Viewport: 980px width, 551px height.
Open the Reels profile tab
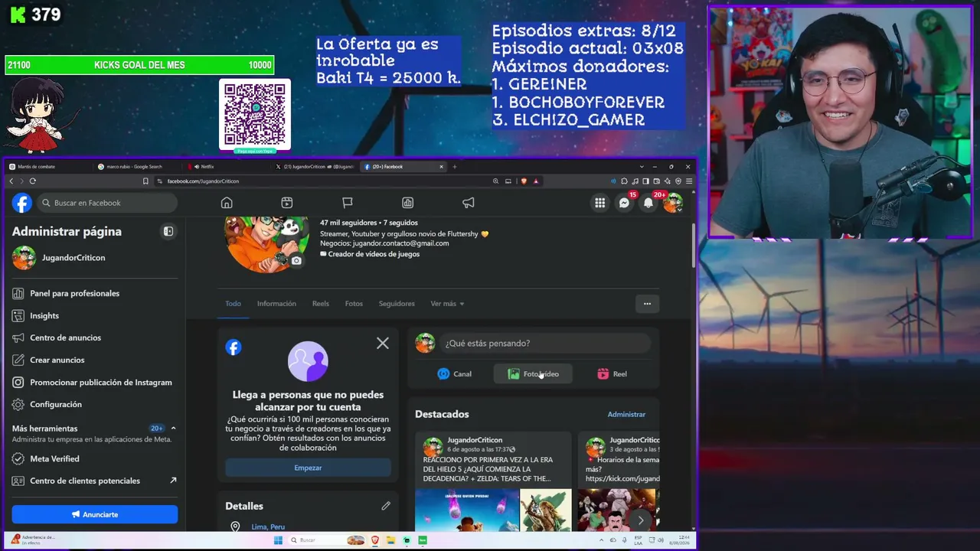(x=321, y=304)
